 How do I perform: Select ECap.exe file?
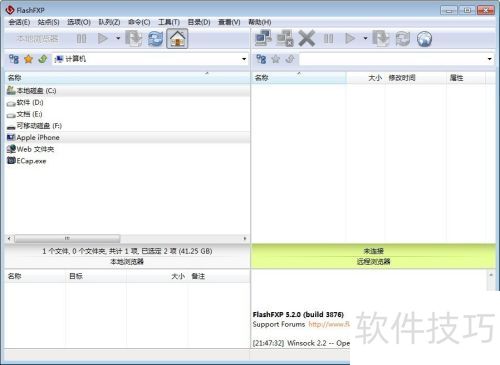127,161
